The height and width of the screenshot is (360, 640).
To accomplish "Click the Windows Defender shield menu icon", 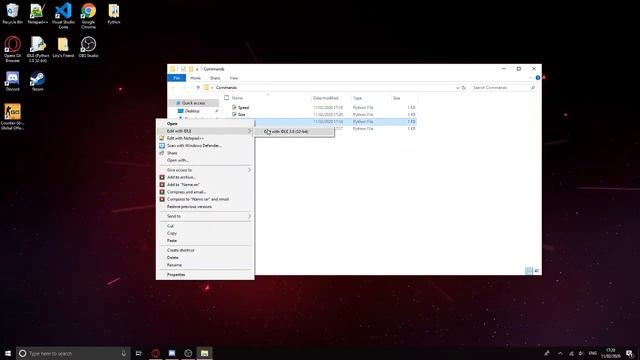I will click(x=162, y=145).
